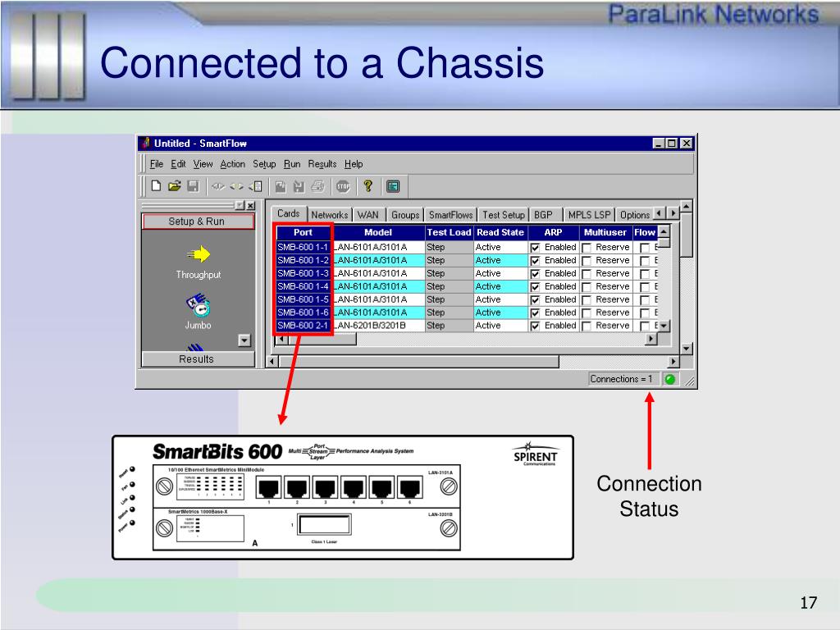Click the yellow question mark Help icon
The width and height of the screenshot is (840, 630).
click(368, 186)
